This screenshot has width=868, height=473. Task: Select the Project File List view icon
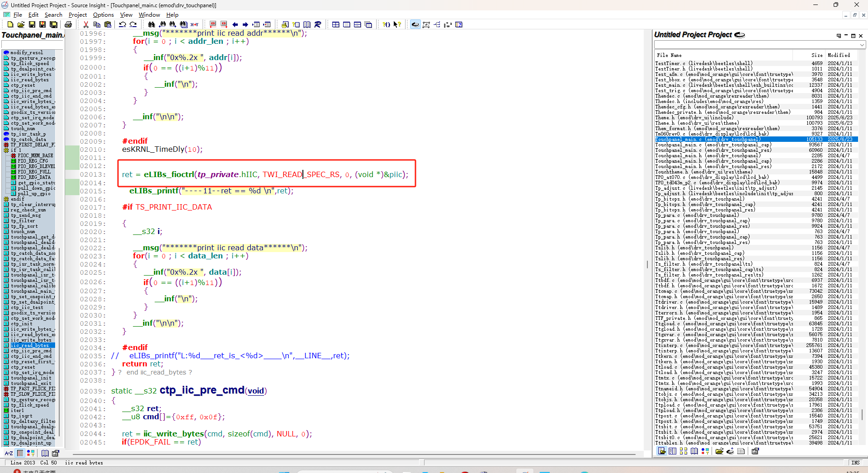[662, 451]
